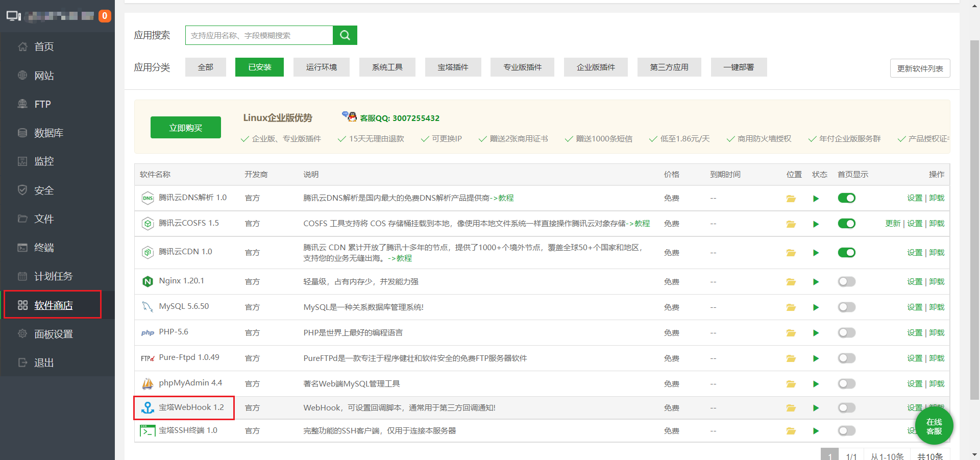
Task: Enable homepage display for PHP-5.6
Action: (846, 333)
